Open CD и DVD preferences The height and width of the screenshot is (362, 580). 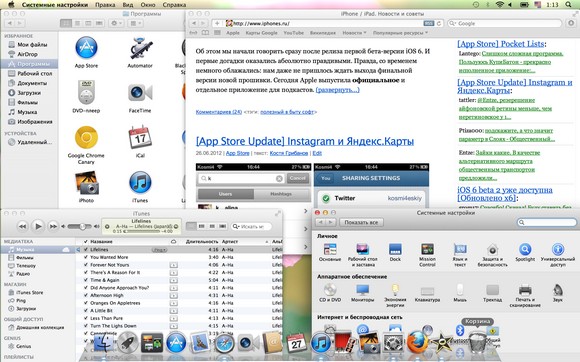[x=330, y=290]
